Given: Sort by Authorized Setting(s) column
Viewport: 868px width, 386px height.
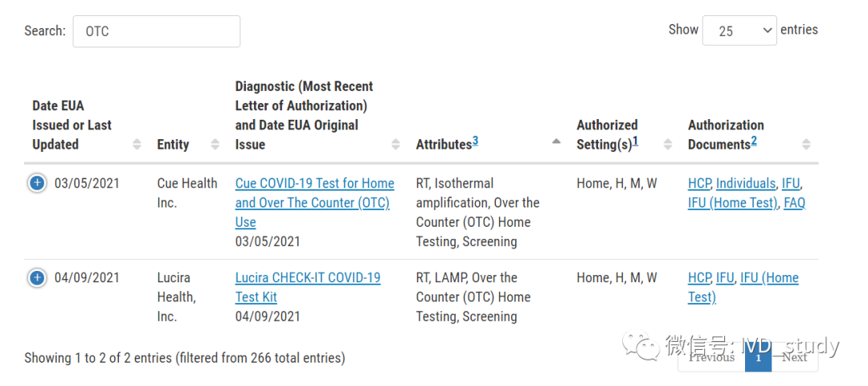Looking at the screenshot, I should tap(667, 145).
